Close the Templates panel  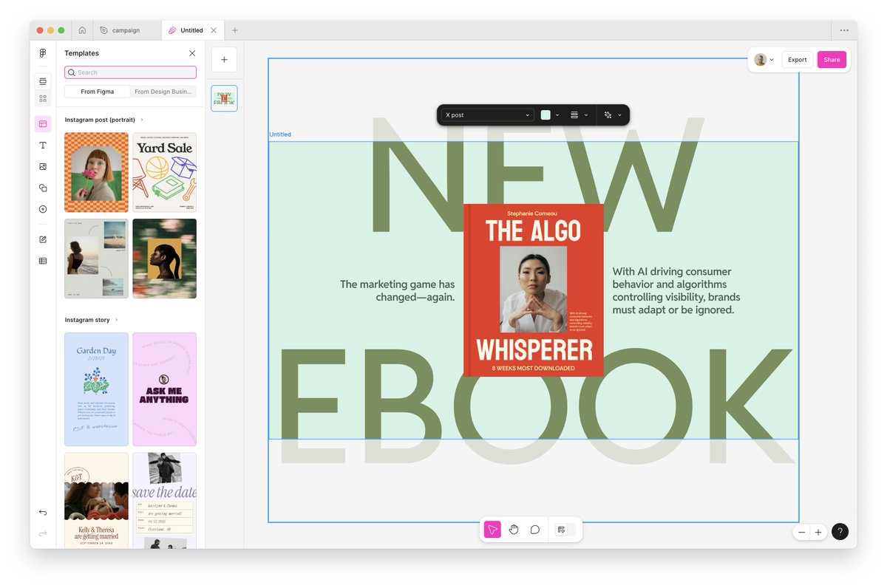192,53
